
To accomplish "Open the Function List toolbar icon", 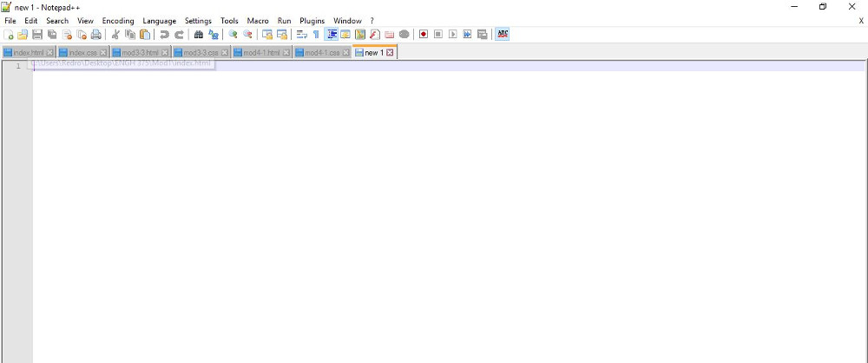I will click(x=375, y=35).
